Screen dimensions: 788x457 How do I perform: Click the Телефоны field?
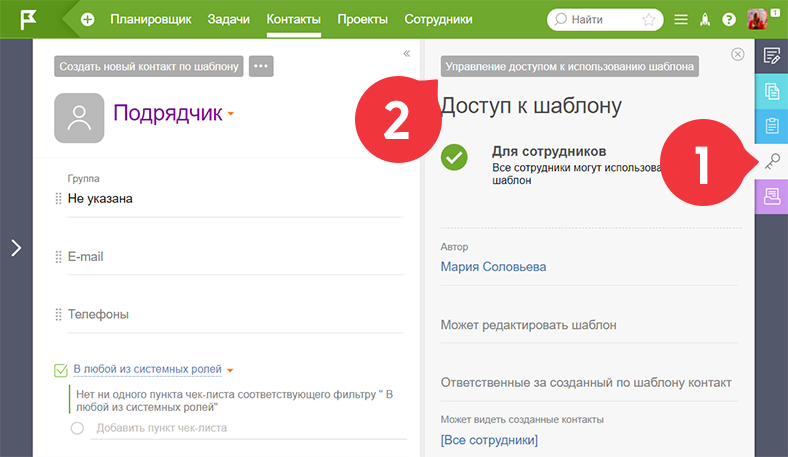(x=235, y=315)
